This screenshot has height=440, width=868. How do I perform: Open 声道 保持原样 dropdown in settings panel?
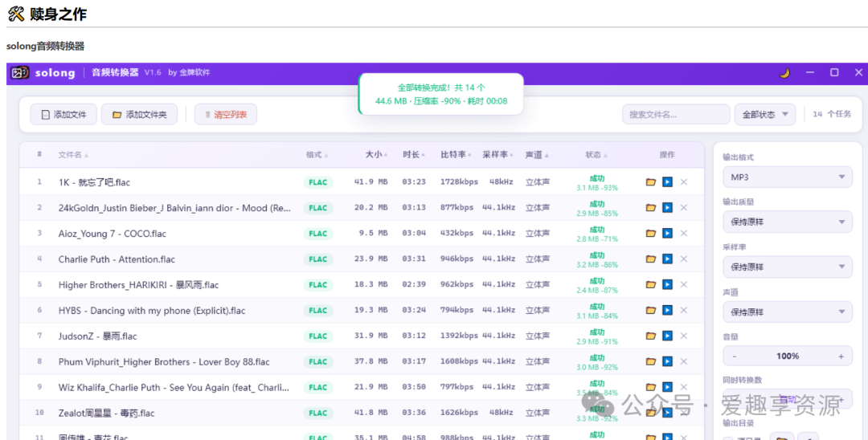click(787, 312)
